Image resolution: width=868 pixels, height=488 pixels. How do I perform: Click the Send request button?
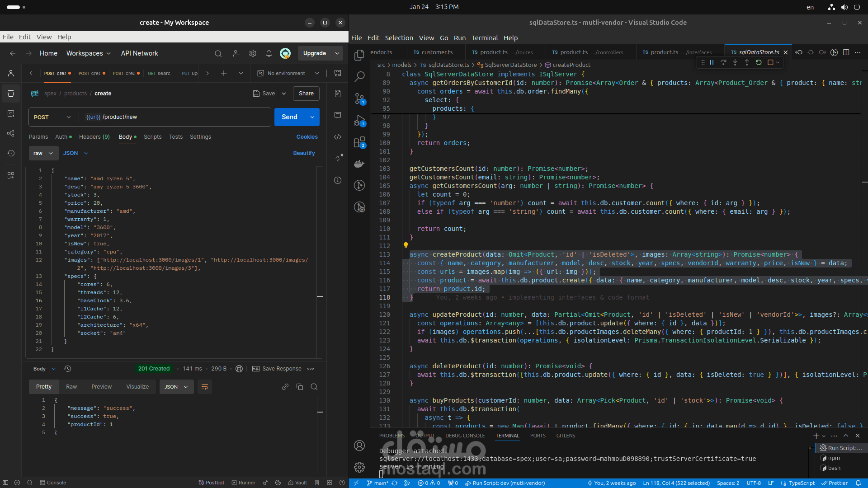(289, 117)
